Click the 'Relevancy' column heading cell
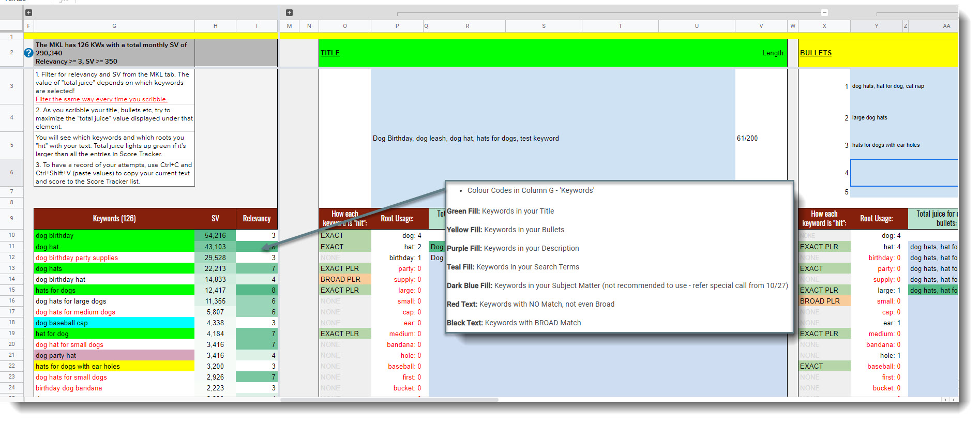980x423 pixels. (x=257, y=219)
